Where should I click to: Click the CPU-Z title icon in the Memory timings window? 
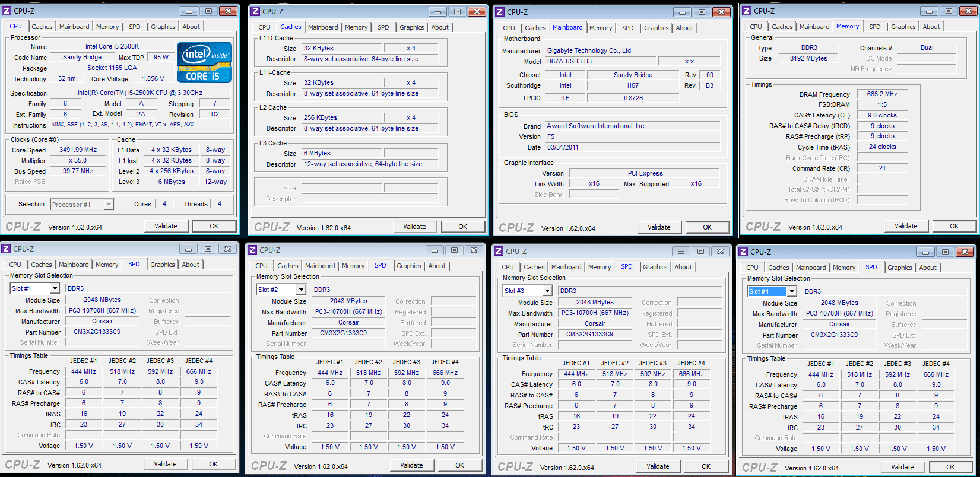pyautogui.click(x=747, y=11)
